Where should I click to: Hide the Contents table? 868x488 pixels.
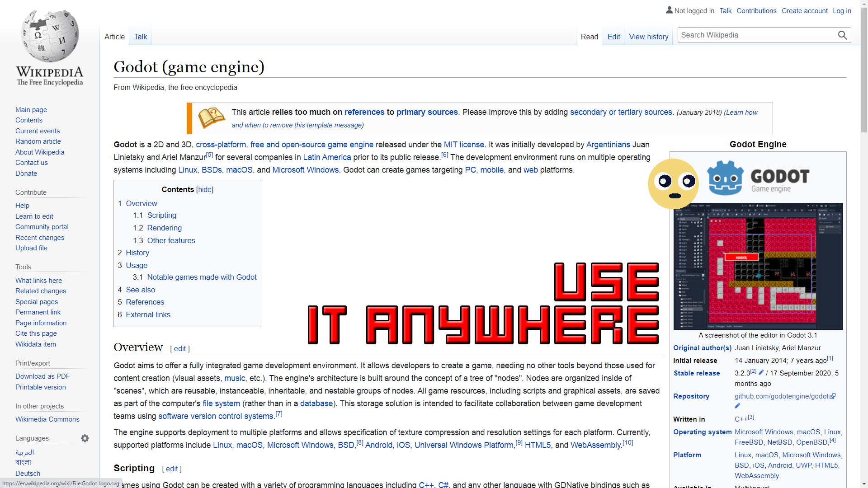click(205, 189)
